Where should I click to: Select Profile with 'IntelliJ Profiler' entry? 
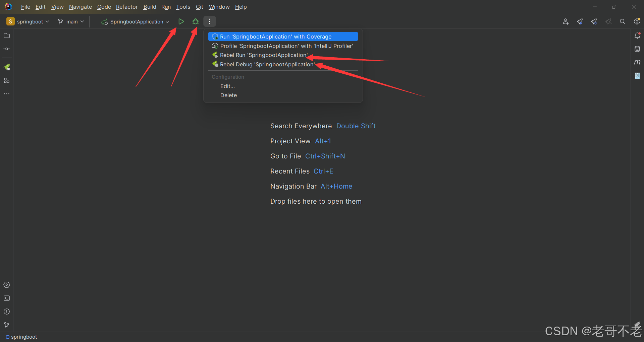point(283,46)
